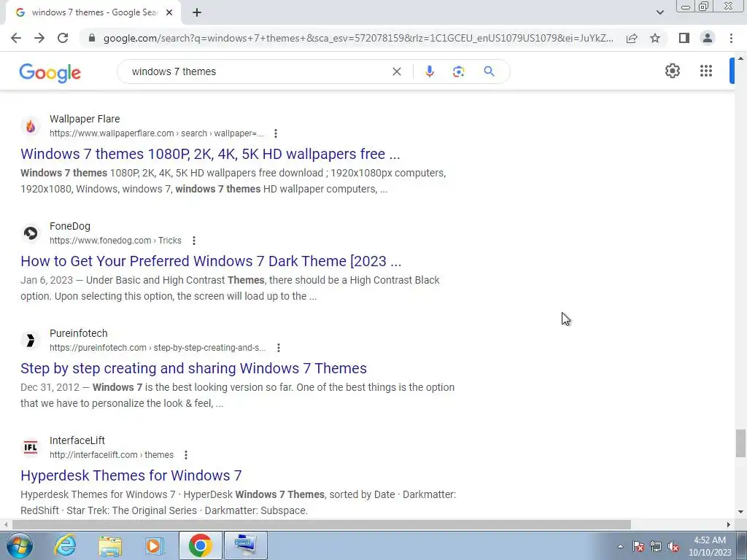
Task: Clear the search box text
Action: click(x=396, y=71)
